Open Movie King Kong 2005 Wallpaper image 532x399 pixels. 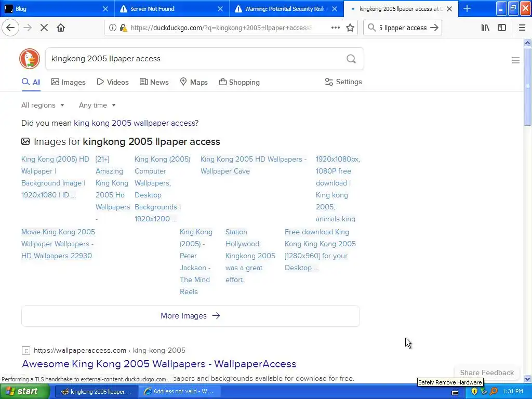click(x=58, y=244)
